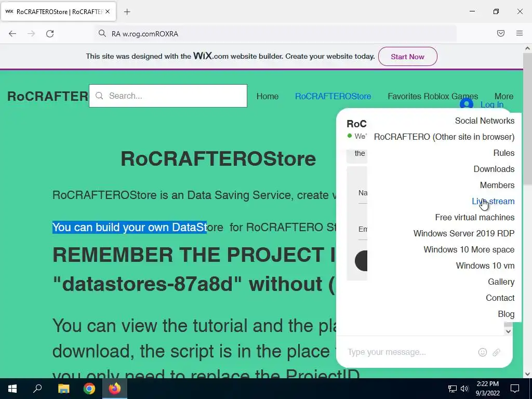Open the Pocket save icon in toolbar
This screenshot has width=532, height=399.
501,33
